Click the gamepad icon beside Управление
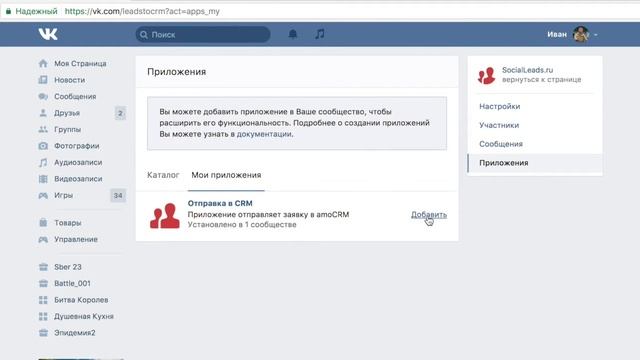This screenshot has height=360, width=640. click(43, 240)
